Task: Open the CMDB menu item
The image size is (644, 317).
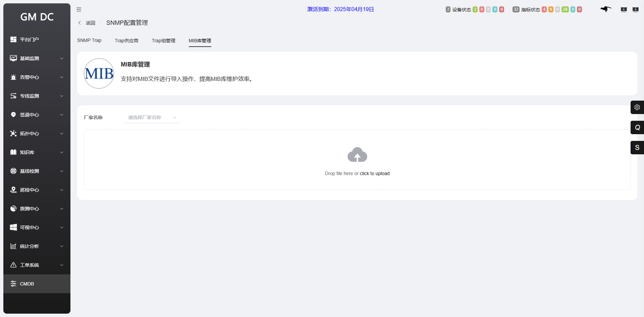Action: pyautogui.click(x=37, y=284)
